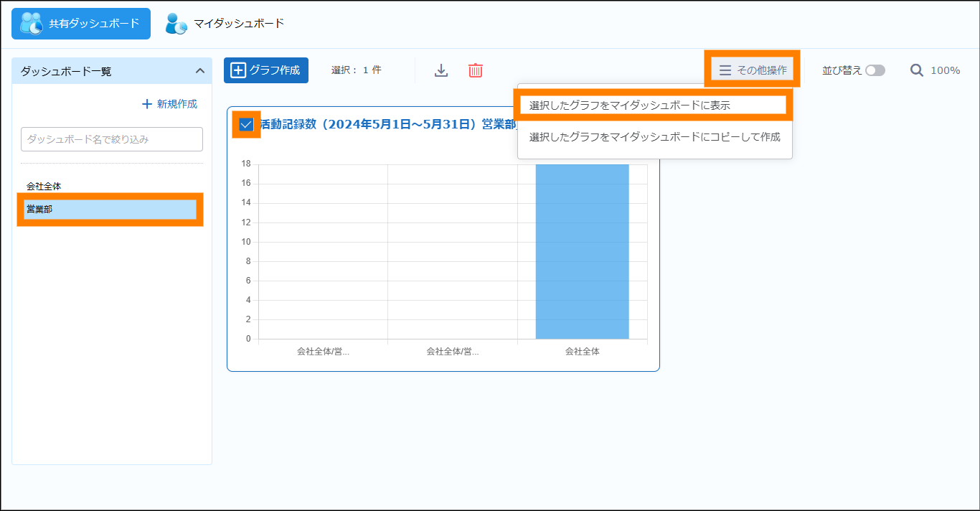Screen dimensions: 980x511
Task: Click the blue 会社全体 chart bar
Action: point(582,251)
